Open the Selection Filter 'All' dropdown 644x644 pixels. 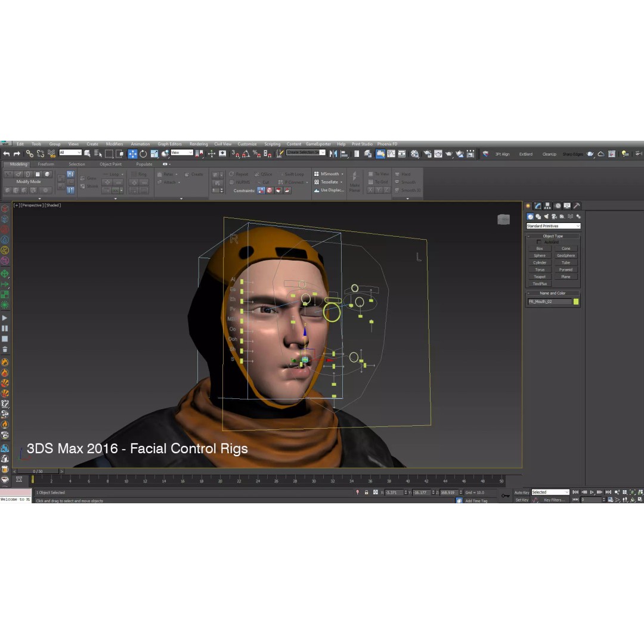70,153
